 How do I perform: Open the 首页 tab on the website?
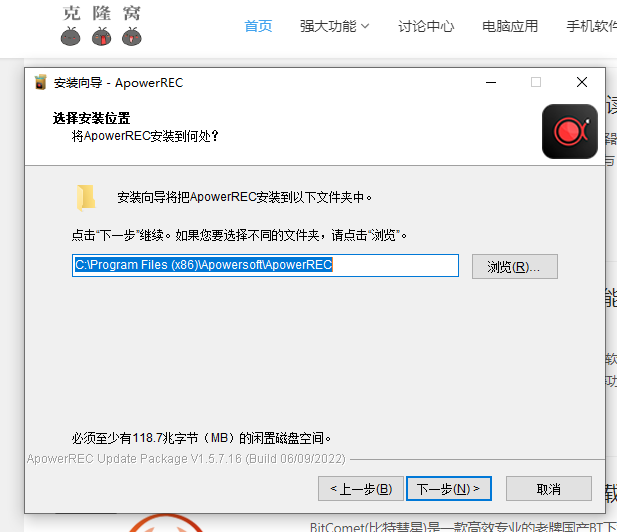[258, 26]
